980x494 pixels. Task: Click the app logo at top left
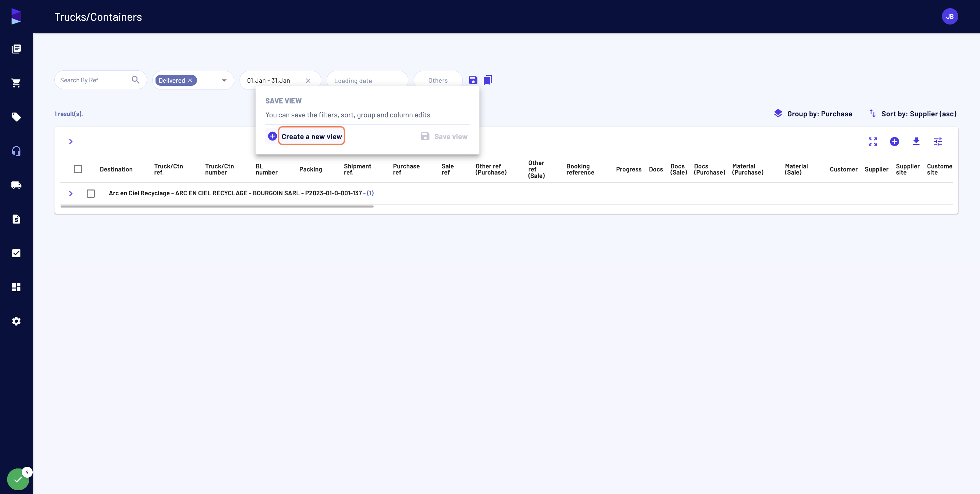point(16,16)
